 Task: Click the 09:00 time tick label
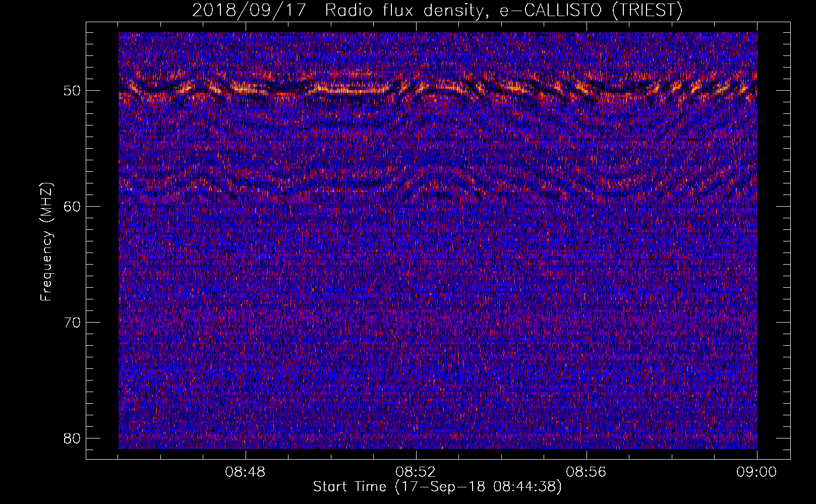tap(757, 472)
